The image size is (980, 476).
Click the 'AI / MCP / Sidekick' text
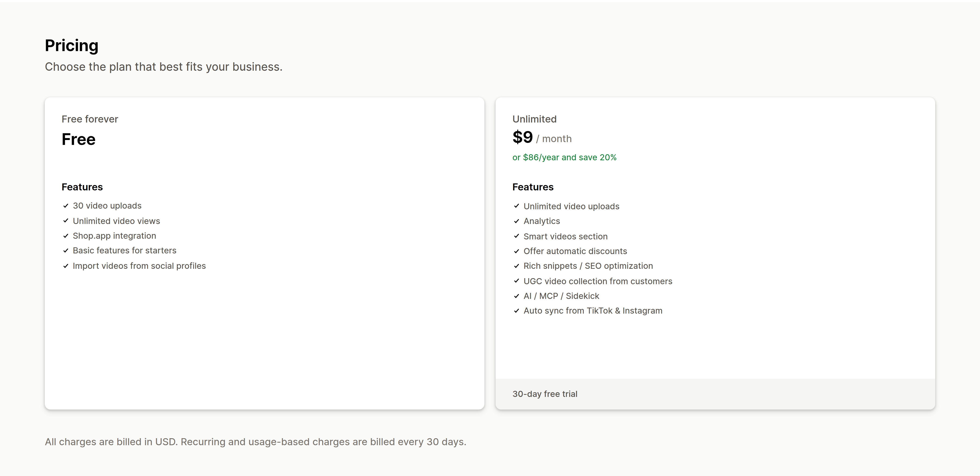561,296
